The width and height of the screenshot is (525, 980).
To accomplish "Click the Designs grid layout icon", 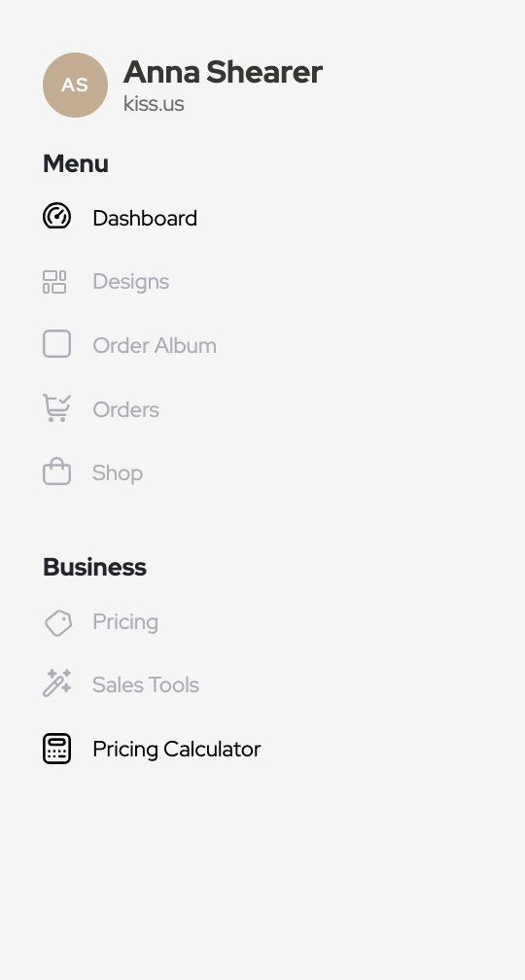I will (54, 282).
